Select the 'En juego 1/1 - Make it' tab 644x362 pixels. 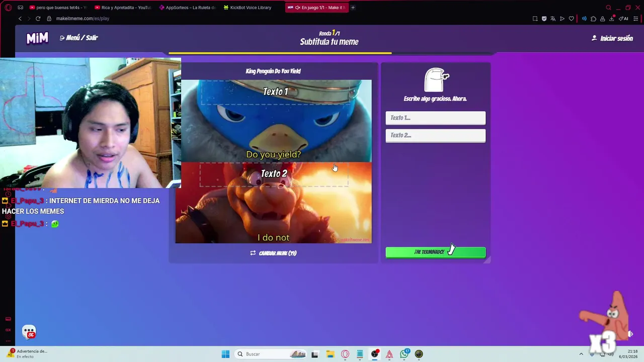316,8
